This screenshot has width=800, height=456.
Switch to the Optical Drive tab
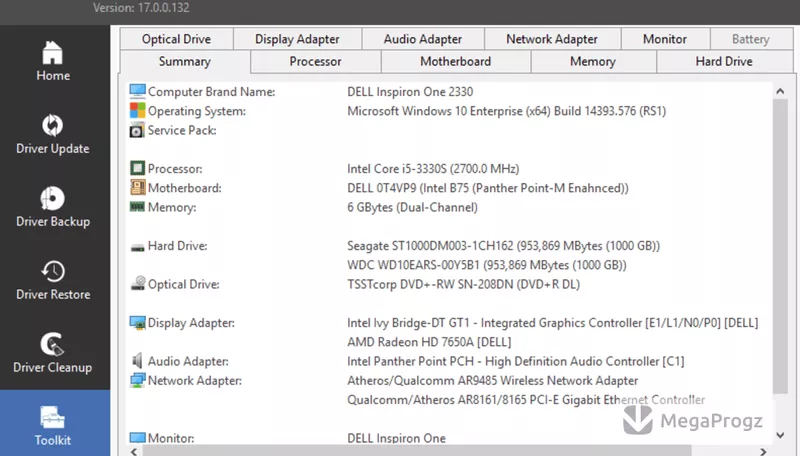177,39
